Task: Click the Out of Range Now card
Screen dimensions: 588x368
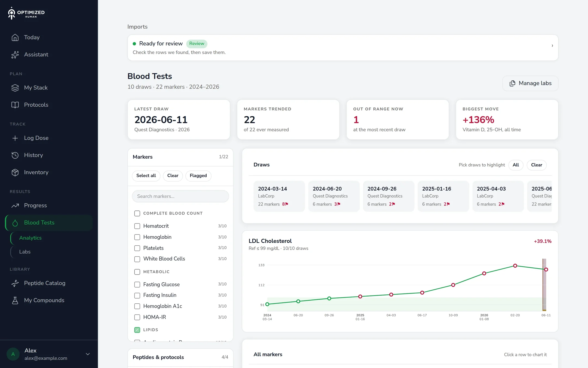Action: point(397,120)
